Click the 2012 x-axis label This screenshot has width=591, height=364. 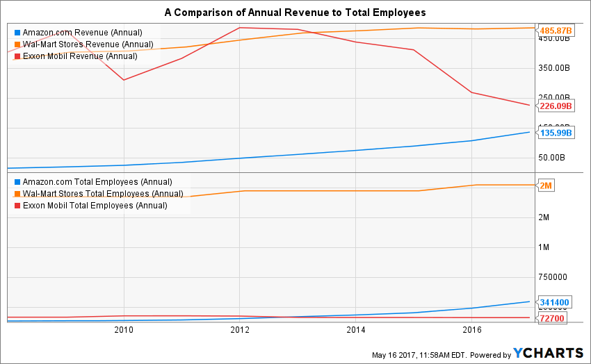click(240, 330)
